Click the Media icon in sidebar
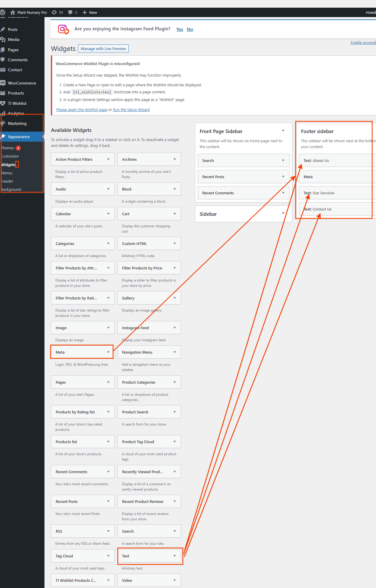 pyautogui.click(x=3, y=39)
